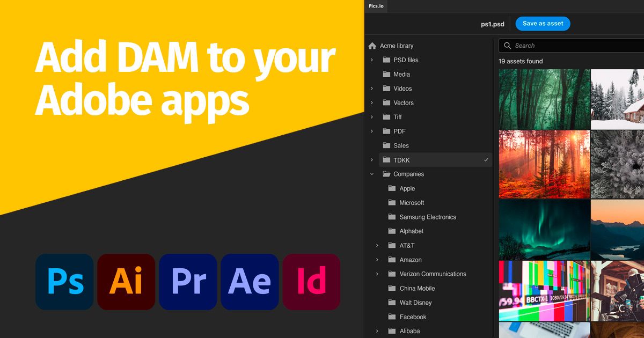
Task: Click the ps1.psd title label
Action: (x=491, y=24)
